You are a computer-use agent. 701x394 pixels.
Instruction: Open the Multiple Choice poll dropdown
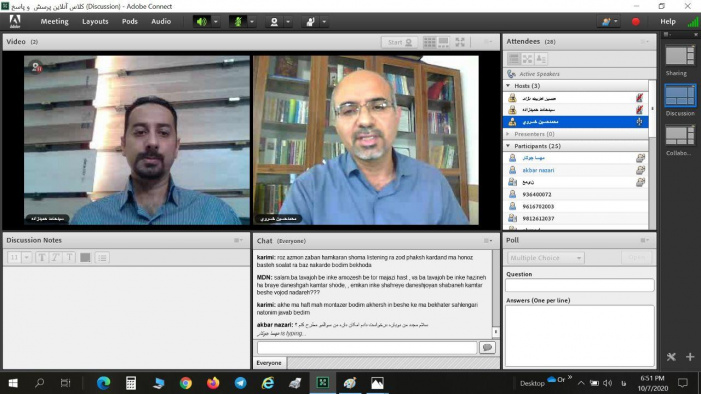[545, 258]
